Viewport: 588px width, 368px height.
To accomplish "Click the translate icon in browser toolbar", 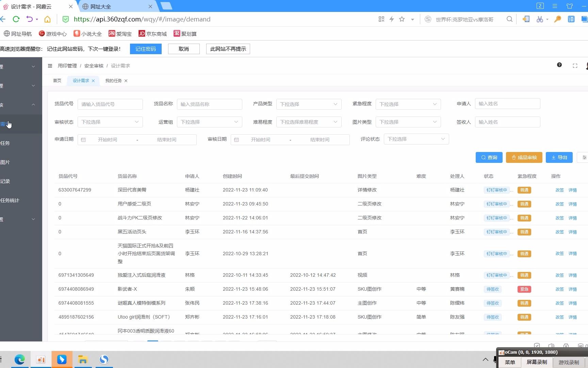I will coord(571,19).
